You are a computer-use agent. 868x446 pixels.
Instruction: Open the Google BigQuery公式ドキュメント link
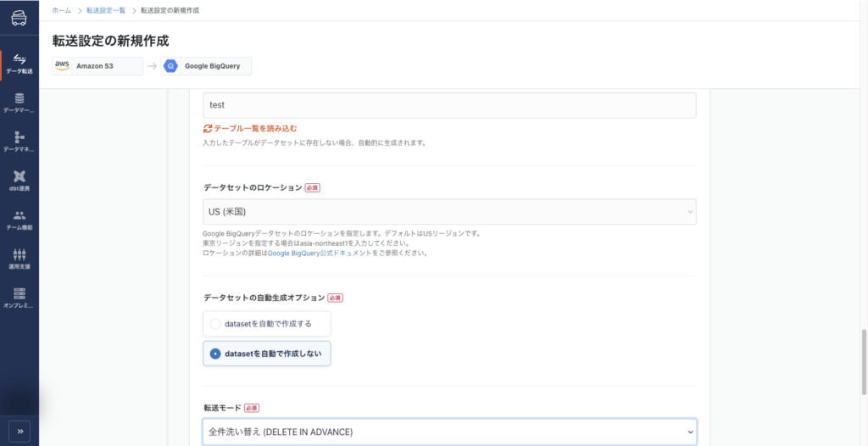click(x=319, y=254)
